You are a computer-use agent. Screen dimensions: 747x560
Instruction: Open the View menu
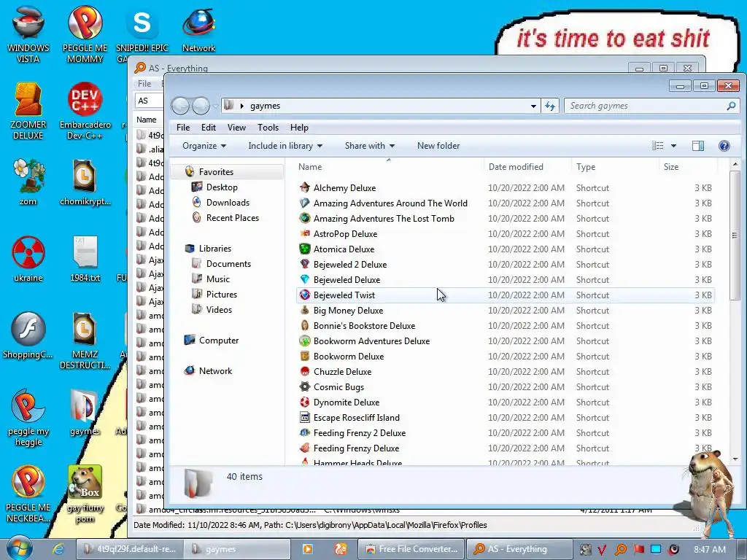tap(236, 128)
